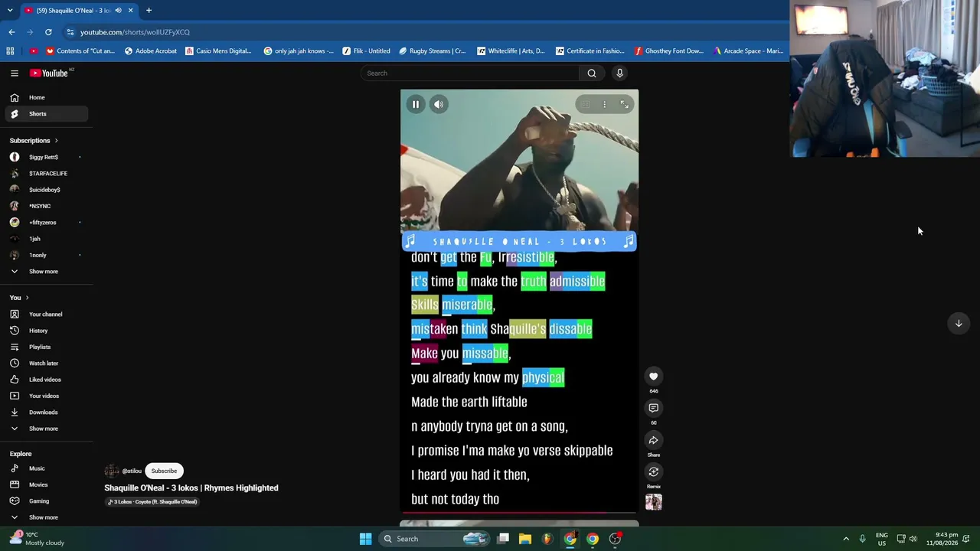
Task: Expand the You section
Action: point(19,297)
